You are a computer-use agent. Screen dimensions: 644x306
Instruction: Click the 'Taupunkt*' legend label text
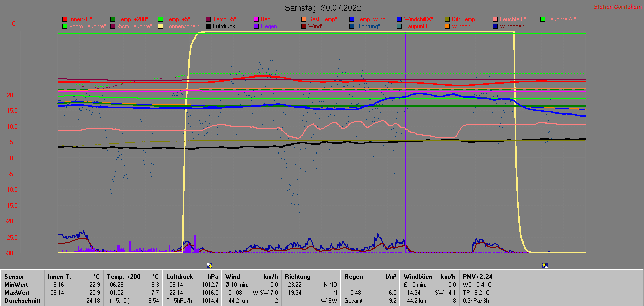point(417,26)
